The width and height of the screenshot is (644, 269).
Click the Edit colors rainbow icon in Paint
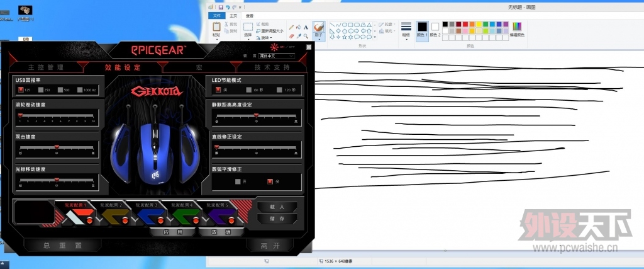(517, 26)
